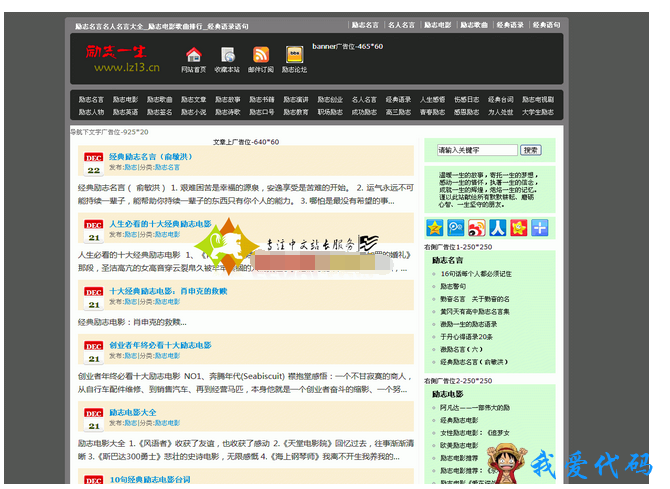Click the red house 网站首页 icon
Screen dimensions: 670x489
[194, 55]
